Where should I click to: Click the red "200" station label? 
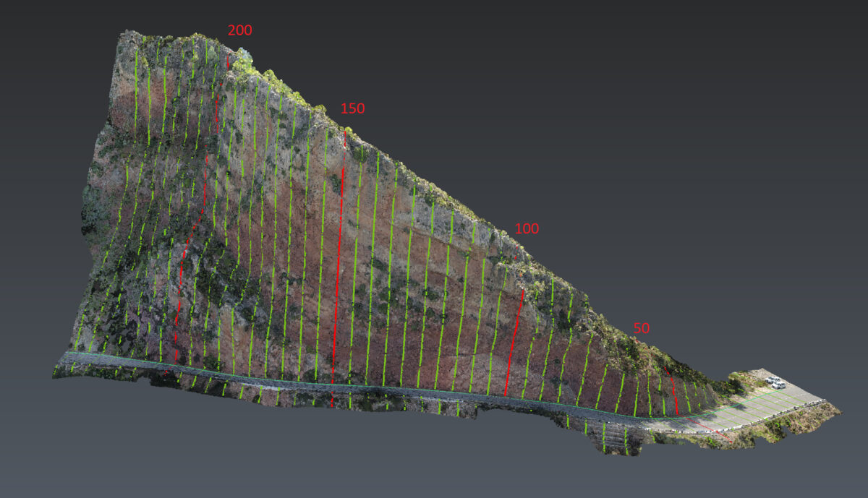coord(239,30)
